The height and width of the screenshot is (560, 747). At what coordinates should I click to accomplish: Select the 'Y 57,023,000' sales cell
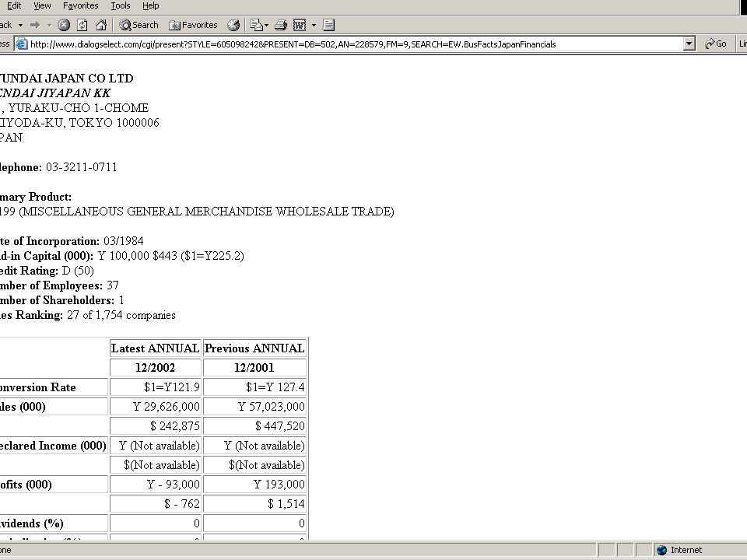tap(254, 407)
